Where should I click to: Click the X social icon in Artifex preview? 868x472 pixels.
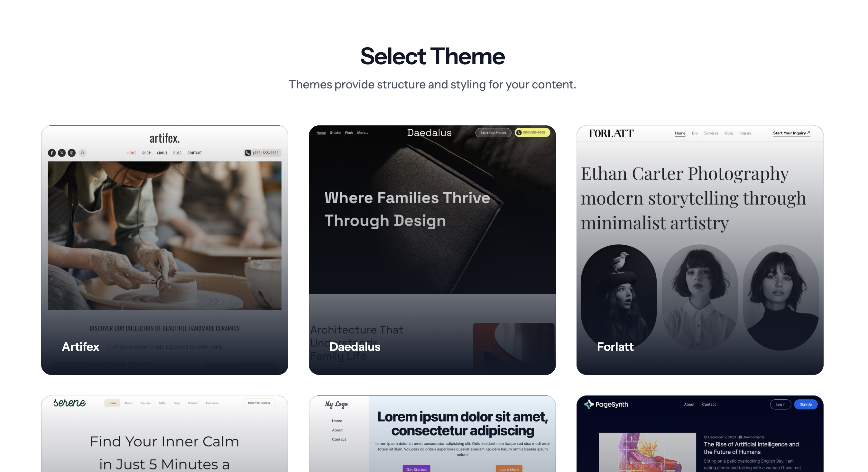[62, 153]
